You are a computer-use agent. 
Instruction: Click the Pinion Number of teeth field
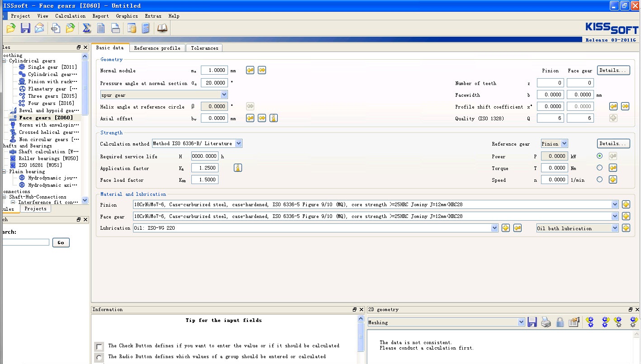pos(551,83)
